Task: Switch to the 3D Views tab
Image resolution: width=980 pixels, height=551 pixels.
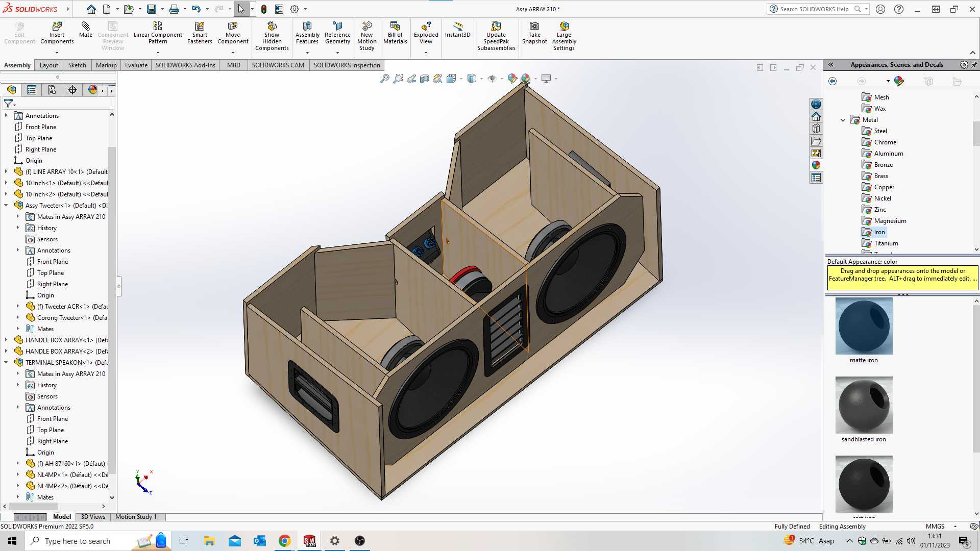Action: tap(93, 517)
